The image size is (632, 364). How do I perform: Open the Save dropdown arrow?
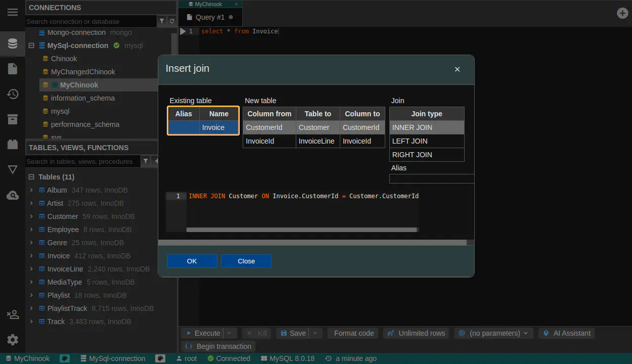315,333
